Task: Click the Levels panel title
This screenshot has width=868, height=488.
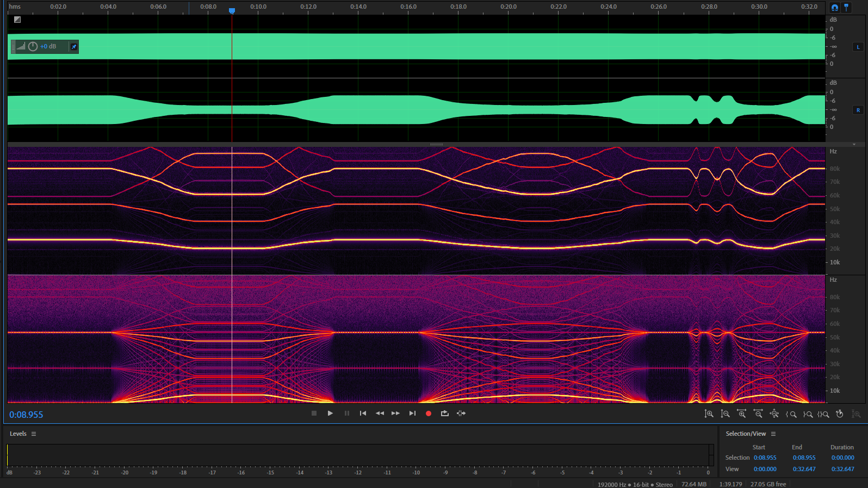Action: [x=18, y=434]
